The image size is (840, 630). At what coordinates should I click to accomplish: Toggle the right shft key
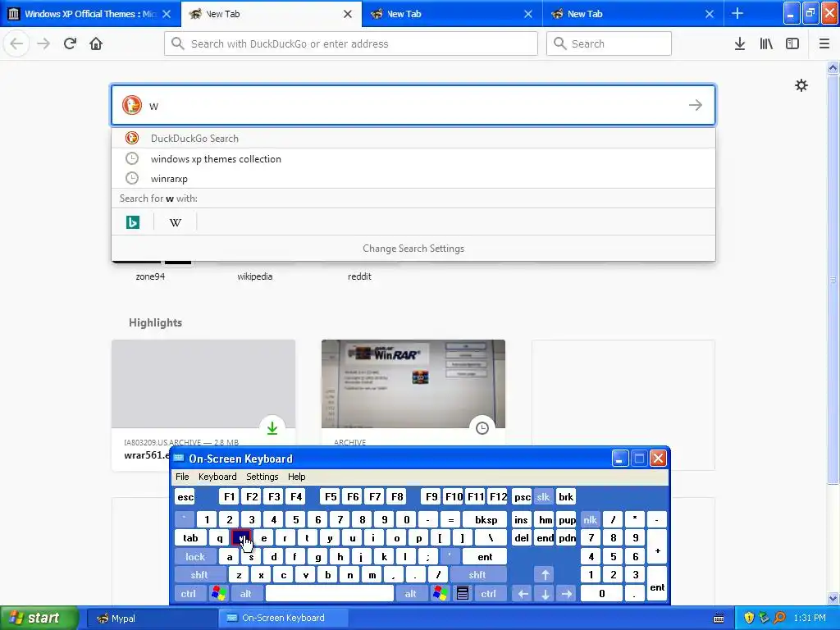(x=477, y=575)
